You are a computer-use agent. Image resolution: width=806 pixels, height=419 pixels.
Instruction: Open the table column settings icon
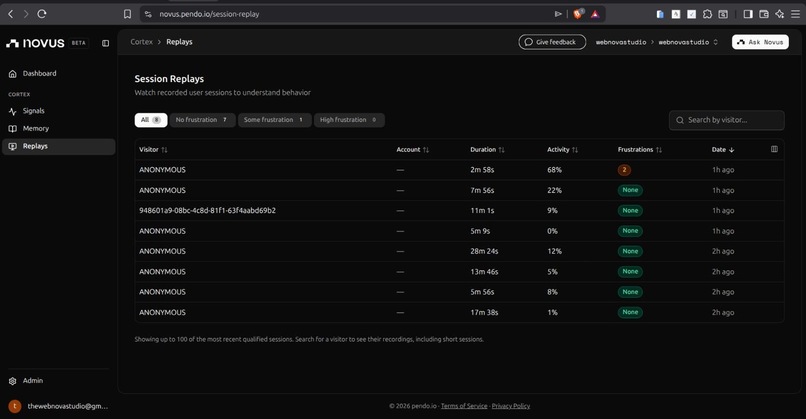(x=774, y=149)
